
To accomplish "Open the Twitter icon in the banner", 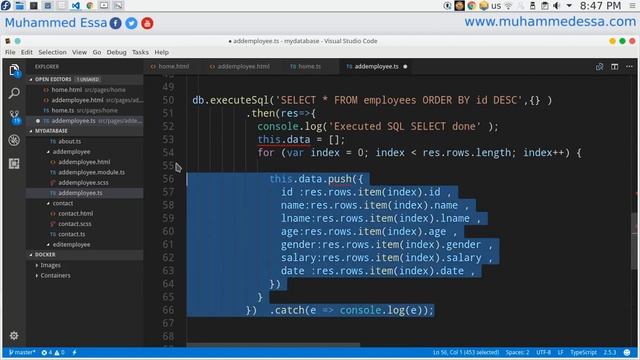I will pos(131,23).
